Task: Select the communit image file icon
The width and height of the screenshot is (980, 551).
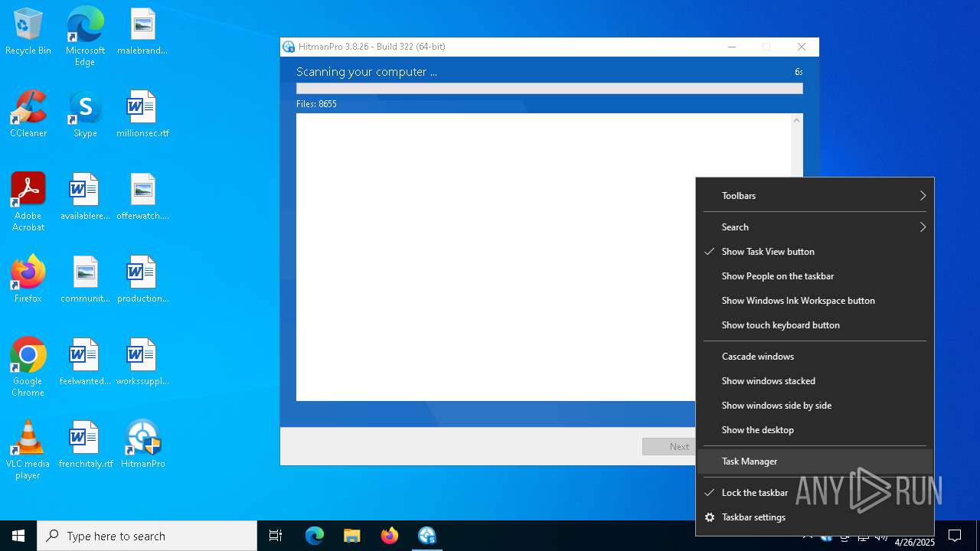Action: click(x=85, y=280)
